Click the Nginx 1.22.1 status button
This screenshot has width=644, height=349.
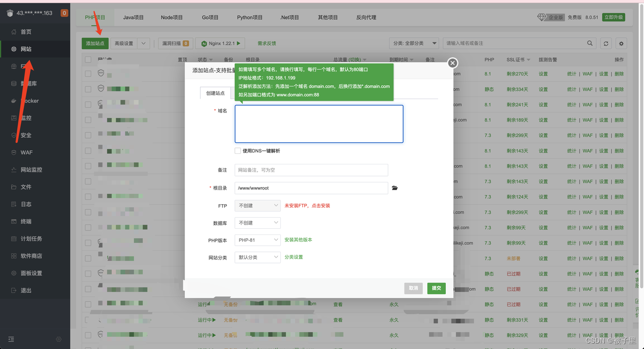point(221,43)
